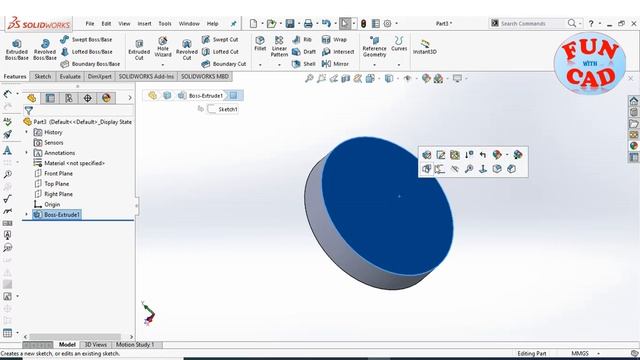Open the Edit menu

[106, 24]
